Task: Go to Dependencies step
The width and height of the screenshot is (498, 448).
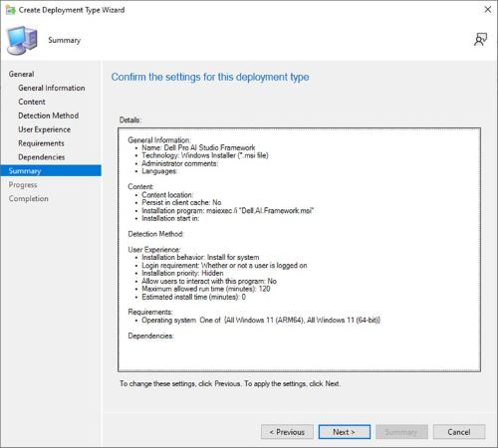Action: 42,157
